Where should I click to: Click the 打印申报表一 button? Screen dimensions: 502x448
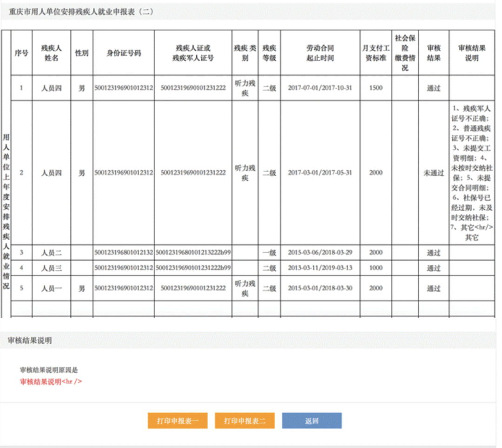(x=178, y=421)
